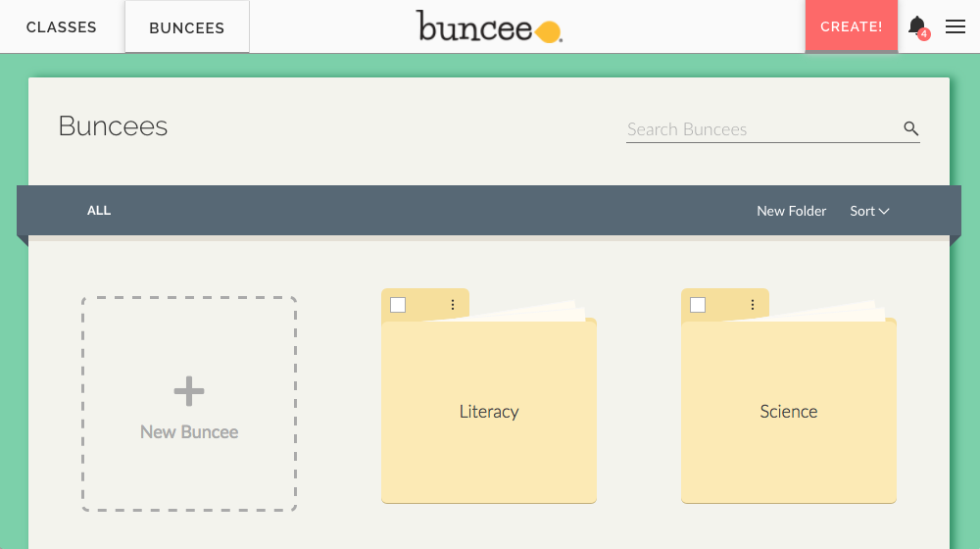Open the hamburger menu
This screenshot has width=980, height=549.
pyautogui.click(x=955, y=27)
